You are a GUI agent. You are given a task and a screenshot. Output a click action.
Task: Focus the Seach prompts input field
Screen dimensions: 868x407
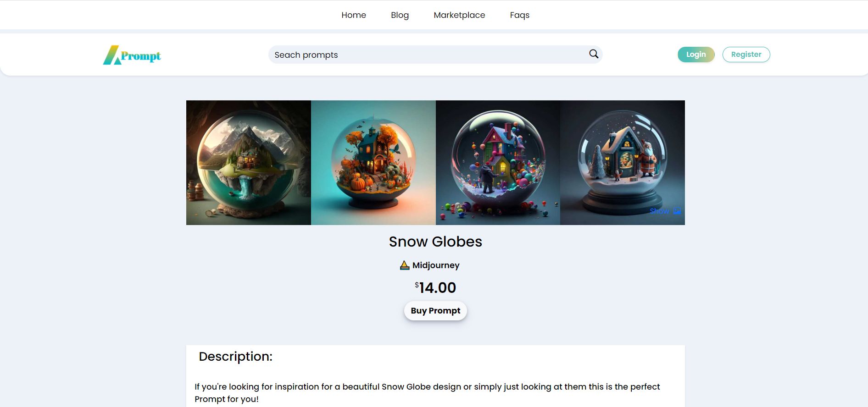(429, 55)
